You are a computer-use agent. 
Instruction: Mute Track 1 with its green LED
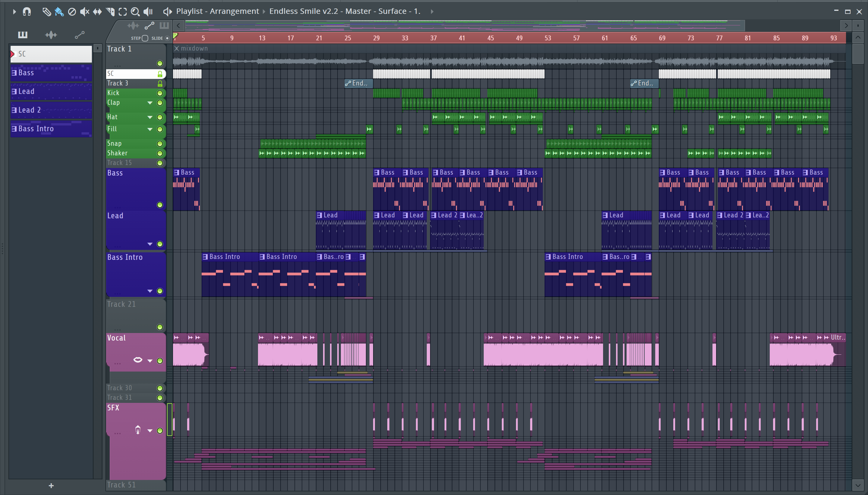pos(159,64)
